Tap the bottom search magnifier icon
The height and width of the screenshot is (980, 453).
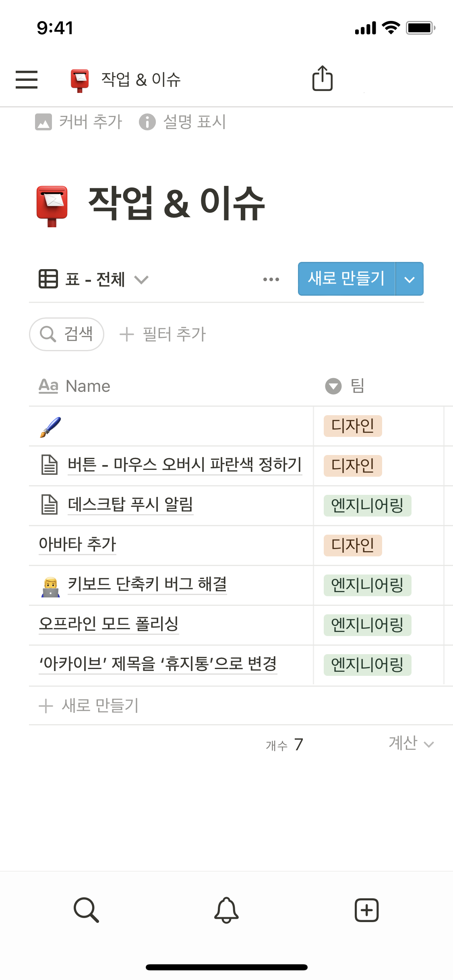point(86,910)
